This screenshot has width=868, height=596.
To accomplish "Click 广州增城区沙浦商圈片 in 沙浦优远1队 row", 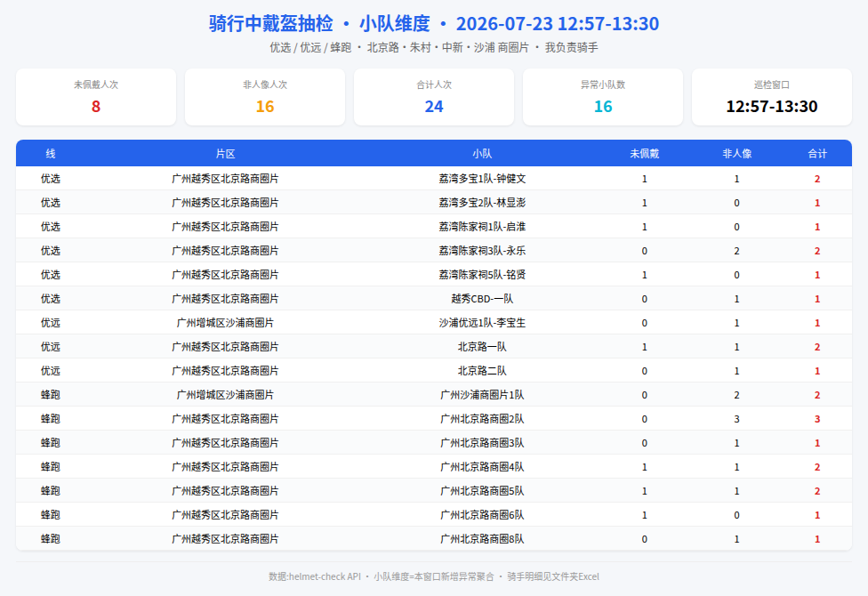I will [225, 323].
